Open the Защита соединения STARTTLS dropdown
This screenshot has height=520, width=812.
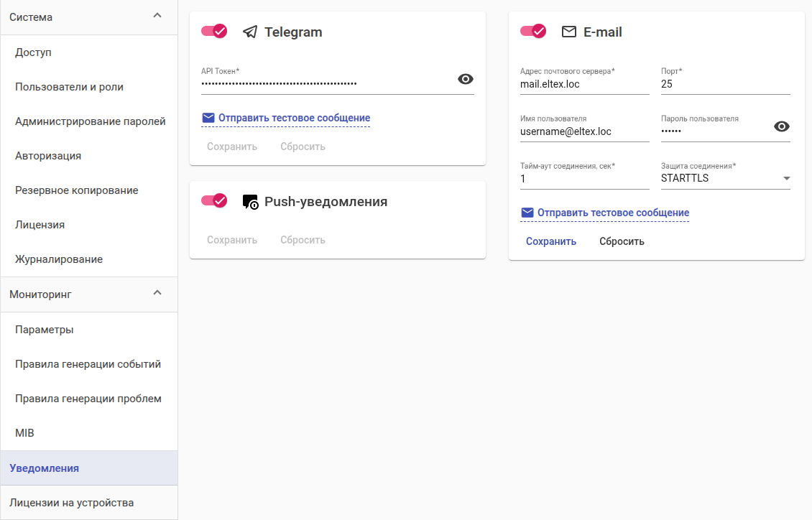(725, 178)
